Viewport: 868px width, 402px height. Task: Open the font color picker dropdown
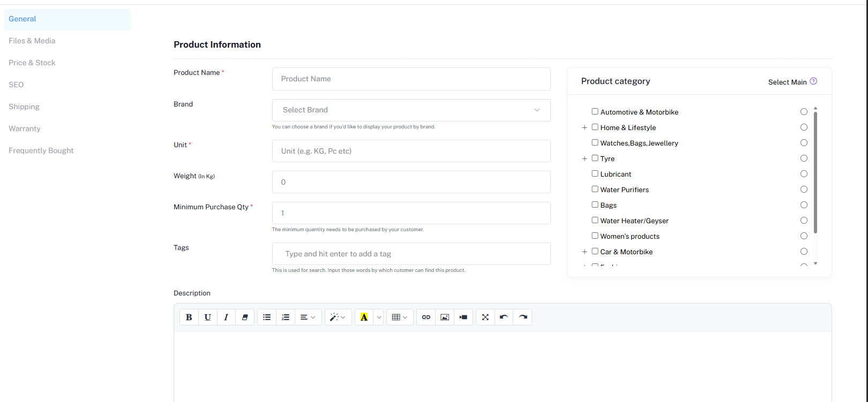coord(379,317)
